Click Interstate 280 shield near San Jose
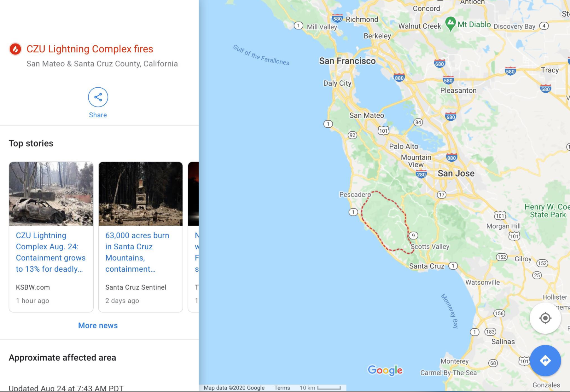 pyautogui.click(x=421, y=174)
